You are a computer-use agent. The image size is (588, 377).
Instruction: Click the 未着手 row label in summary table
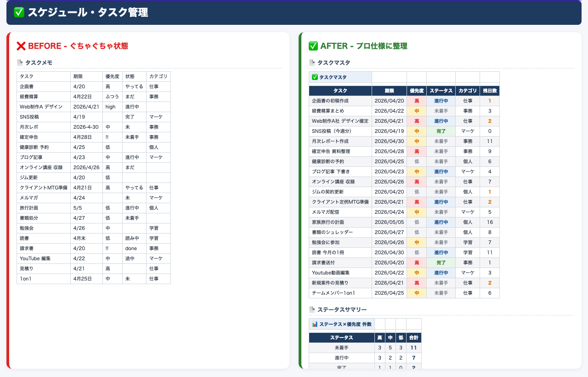tap(342, 348)
